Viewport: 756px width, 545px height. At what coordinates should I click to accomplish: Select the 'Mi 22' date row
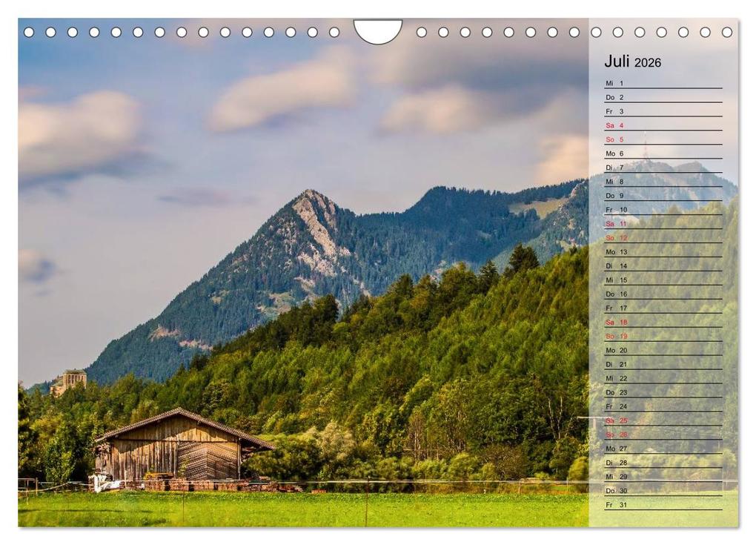(663, 378)
